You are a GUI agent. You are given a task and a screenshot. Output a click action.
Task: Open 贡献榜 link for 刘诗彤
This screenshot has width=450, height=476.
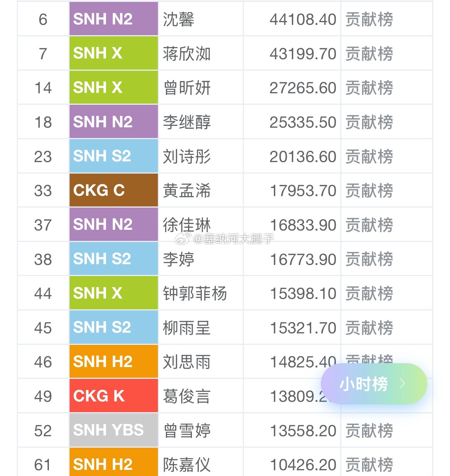(x=369, y=156)
